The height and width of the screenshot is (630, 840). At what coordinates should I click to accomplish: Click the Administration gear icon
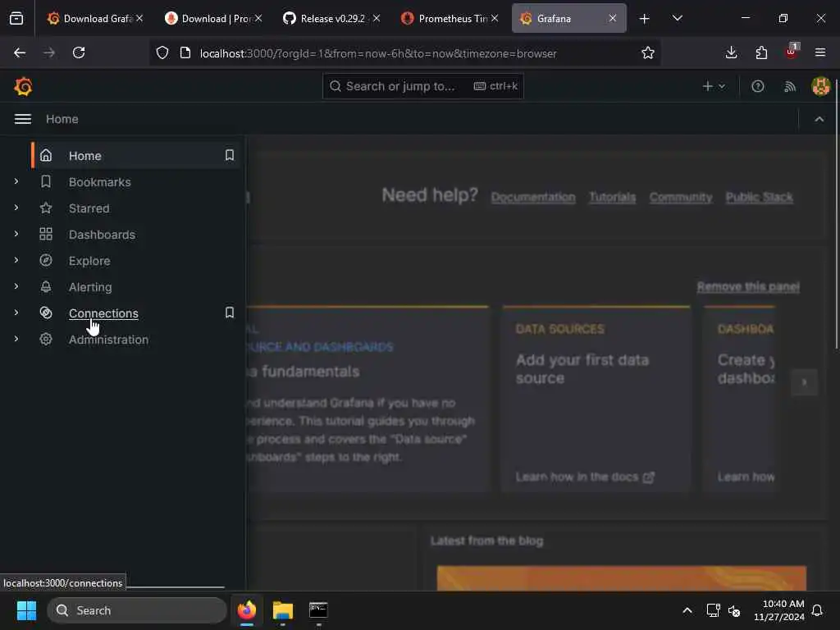(46, 339)
